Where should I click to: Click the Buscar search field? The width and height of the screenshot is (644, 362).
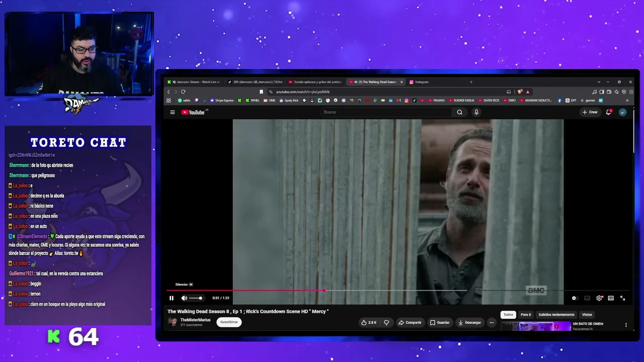click(x=386, y=112)
